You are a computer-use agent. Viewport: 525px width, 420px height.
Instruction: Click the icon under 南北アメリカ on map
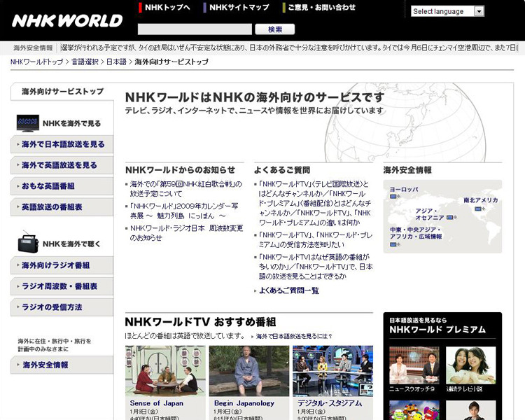coord(479,209)
